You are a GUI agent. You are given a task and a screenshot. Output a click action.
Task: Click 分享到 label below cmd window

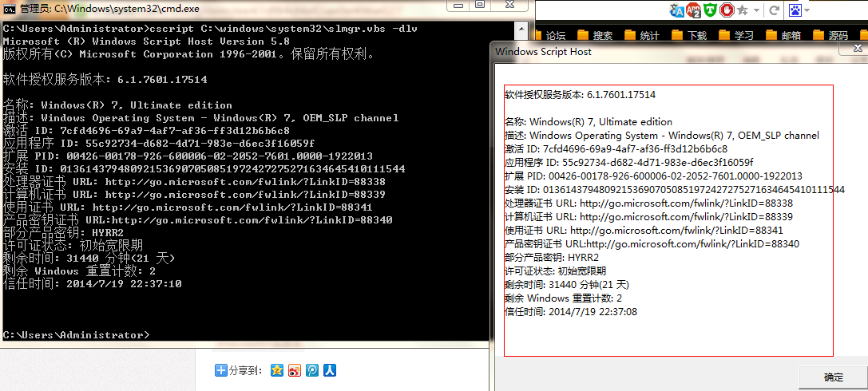pos(246,371)
